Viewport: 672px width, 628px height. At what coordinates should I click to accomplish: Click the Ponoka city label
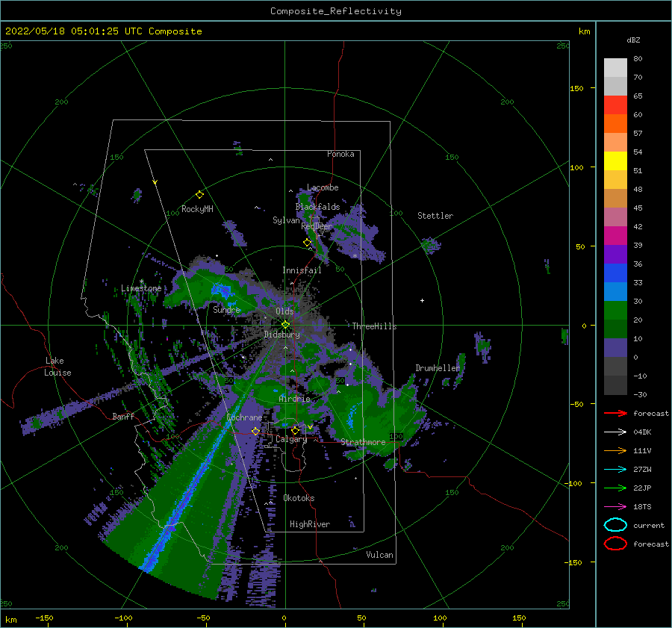pos(340,154)
